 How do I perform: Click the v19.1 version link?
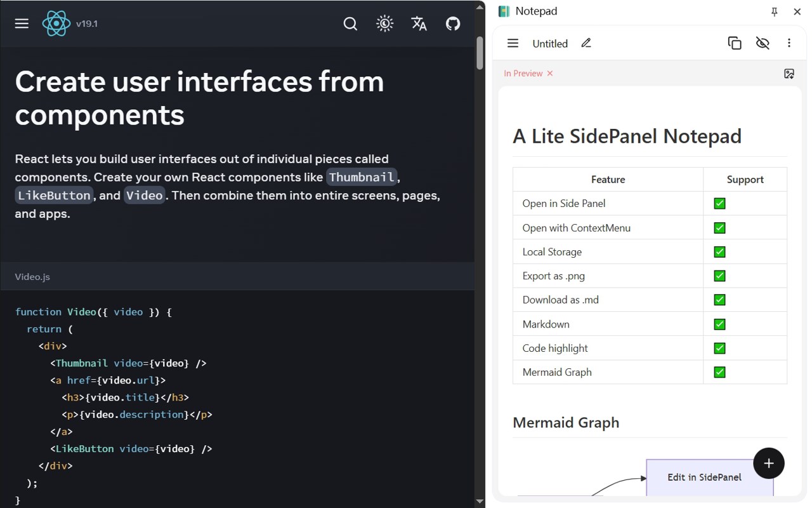pos(87,24)
